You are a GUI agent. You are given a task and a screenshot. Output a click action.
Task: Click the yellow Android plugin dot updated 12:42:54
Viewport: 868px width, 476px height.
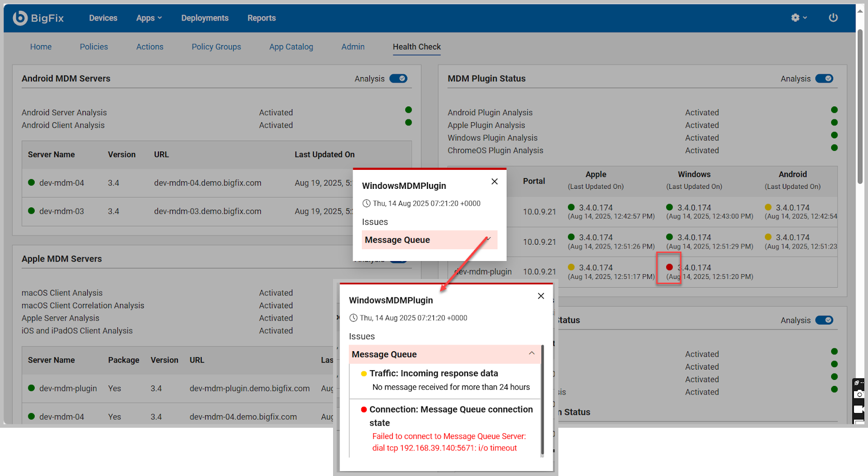coord(768,207)
